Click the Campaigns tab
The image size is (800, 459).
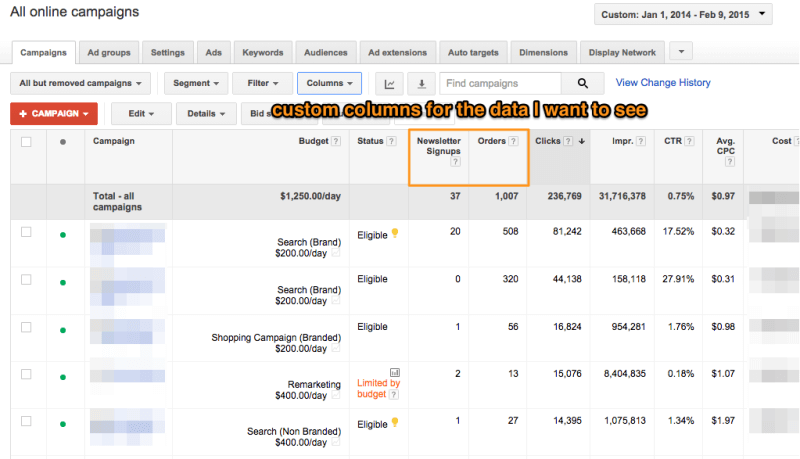[43, 53]
